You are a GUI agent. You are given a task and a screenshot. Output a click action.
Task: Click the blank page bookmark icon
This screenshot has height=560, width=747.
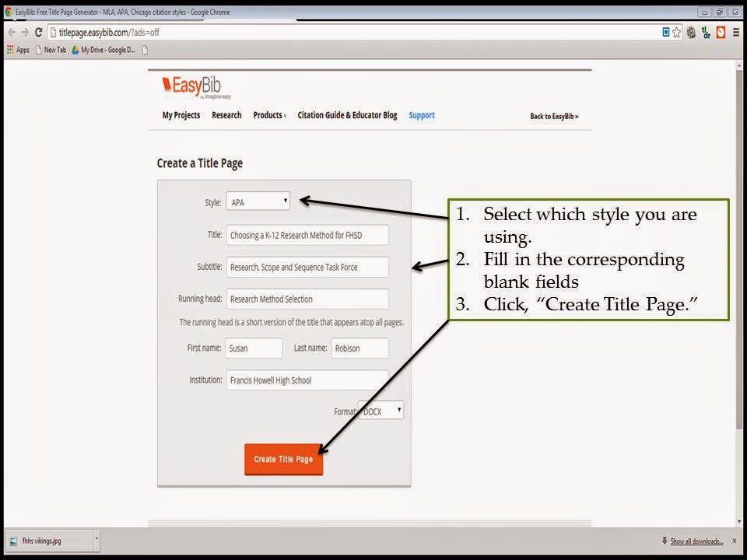tap(145, 50)
